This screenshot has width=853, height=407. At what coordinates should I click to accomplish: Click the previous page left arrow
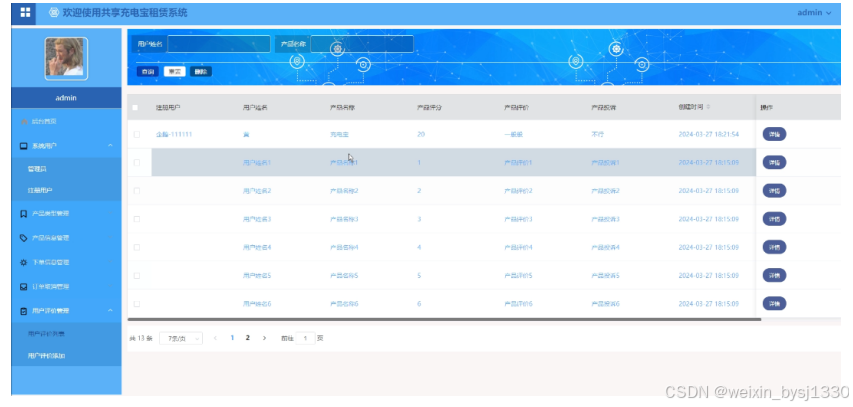pyautogui.click(x=215, y=338)
